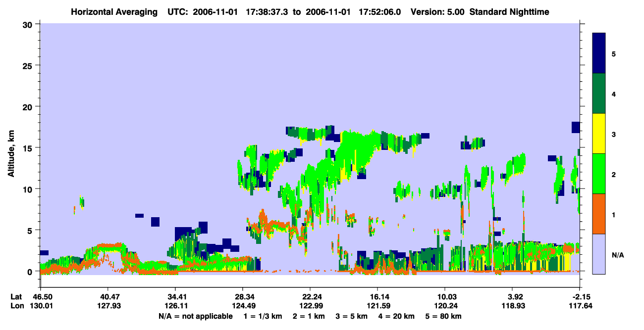Click the longitude value 126.11
The height and width of the screenshot is (330, 644).
(x=175, y=305)
